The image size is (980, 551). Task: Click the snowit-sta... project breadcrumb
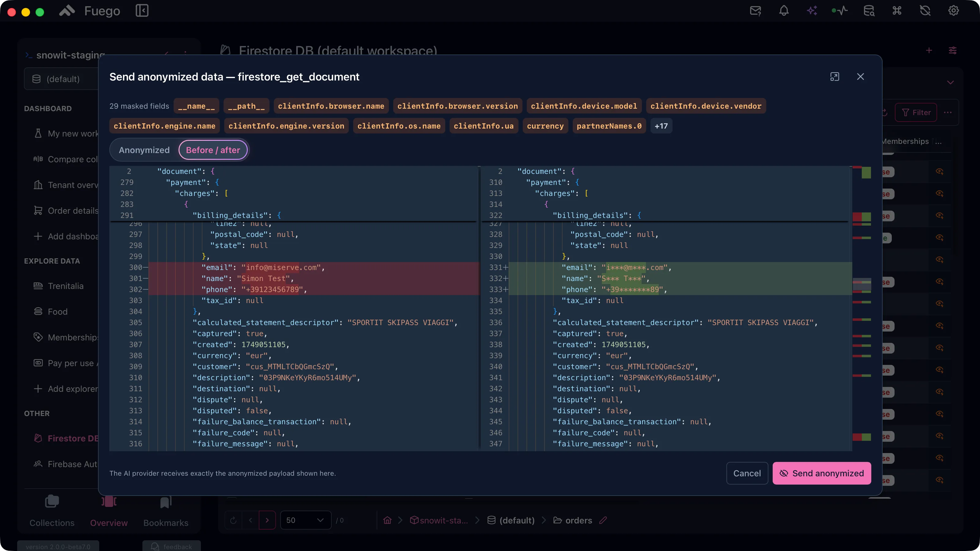tap(439, 520)
